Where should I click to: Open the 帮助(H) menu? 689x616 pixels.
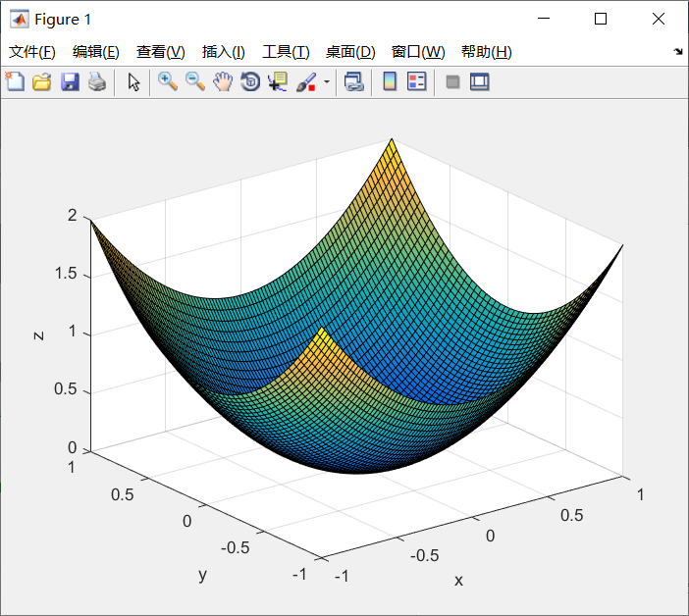coord(487,52)
